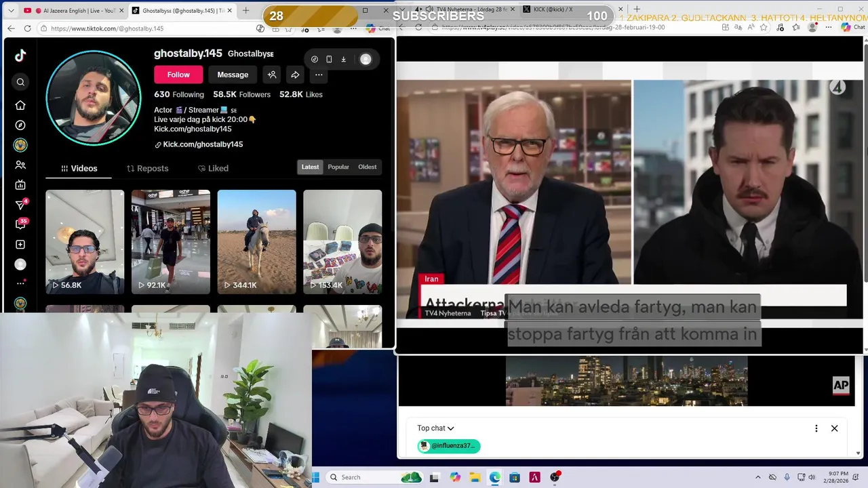Click the add-friend icon beside Message
The width and height of the screenshot is (868, 488).
point(272,75)
